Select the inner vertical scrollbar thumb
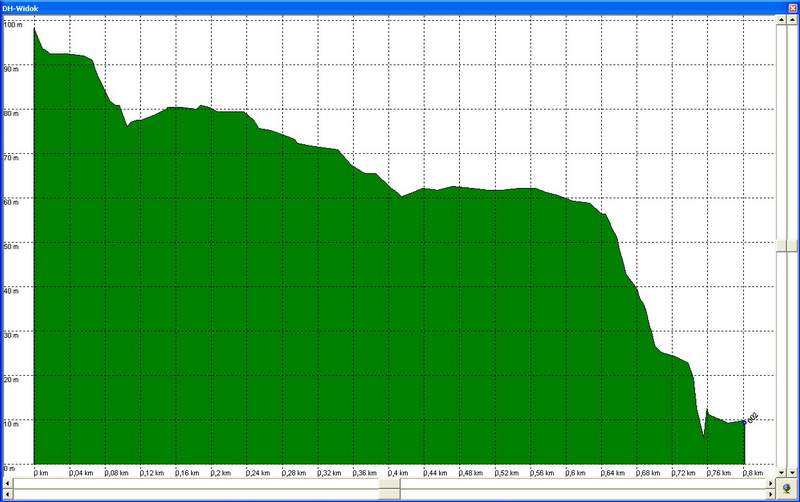This screenshot has width=800, height=502. click(x=779, y=248)
